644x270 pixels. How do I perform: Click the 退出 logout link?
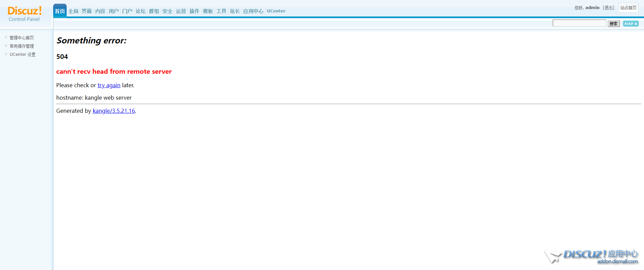tap(608, 8)
